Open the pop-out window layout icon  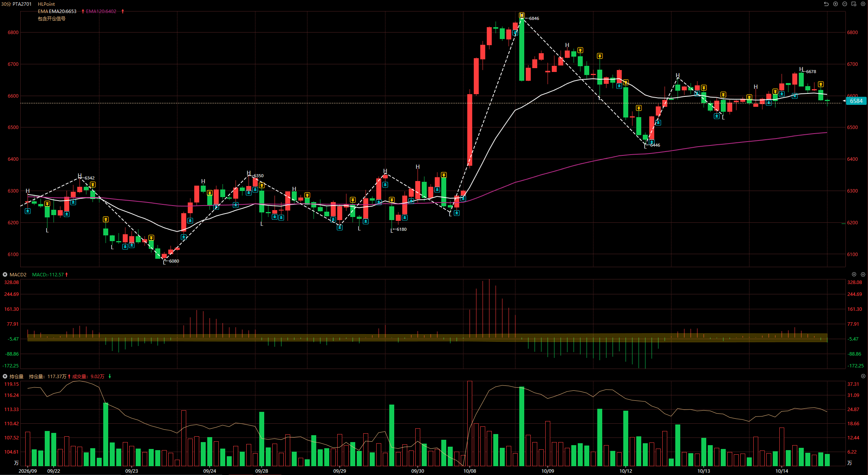pos(854,4)
